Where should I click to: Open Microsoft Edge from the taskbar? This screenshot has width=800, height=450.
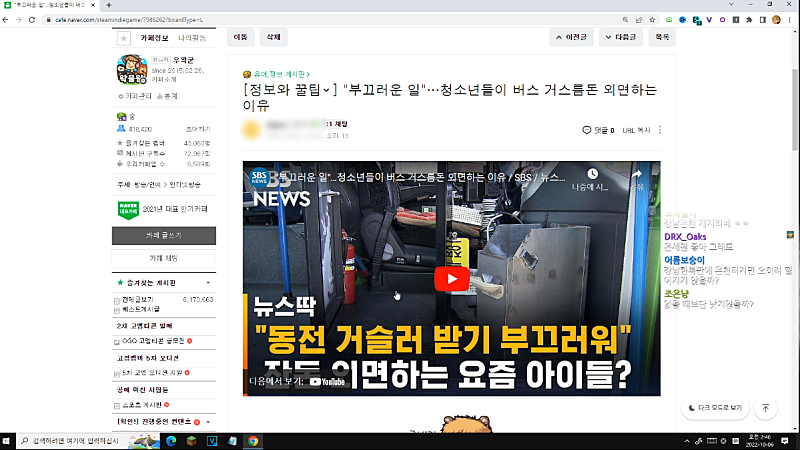[171, 441]
